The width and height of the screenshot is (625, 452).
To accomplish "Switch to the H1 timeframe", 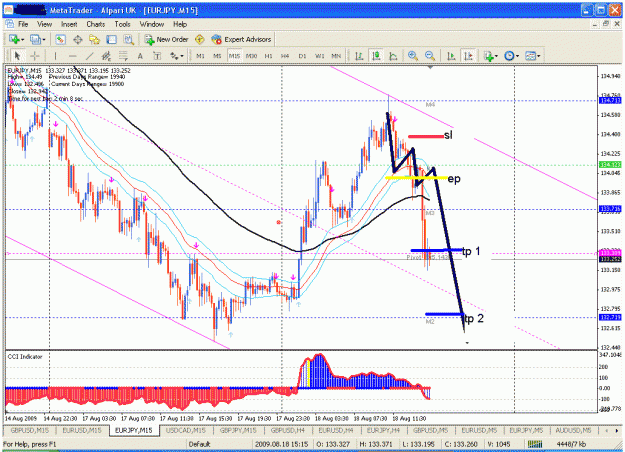I will pos(268,56).
